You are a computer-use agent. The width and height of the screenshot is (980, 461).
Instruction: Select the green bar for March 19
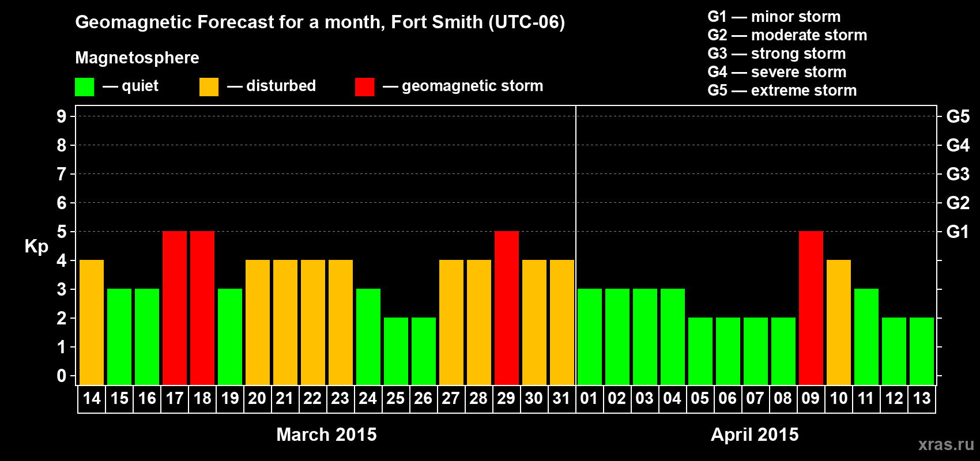click(230, 337)
